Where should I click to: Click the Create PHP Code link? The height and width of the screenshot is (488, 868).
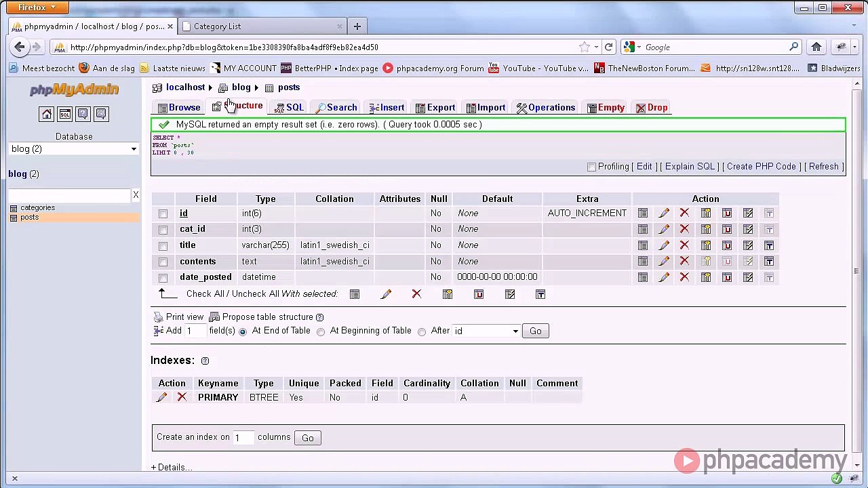point(761,167)
